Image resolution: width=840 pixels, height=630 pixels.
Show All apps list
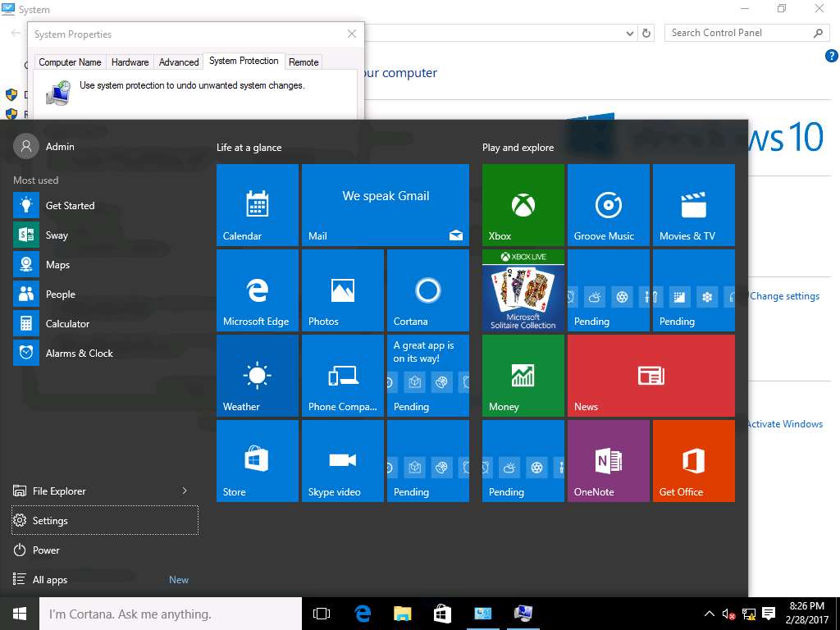[x=105, y=580]
